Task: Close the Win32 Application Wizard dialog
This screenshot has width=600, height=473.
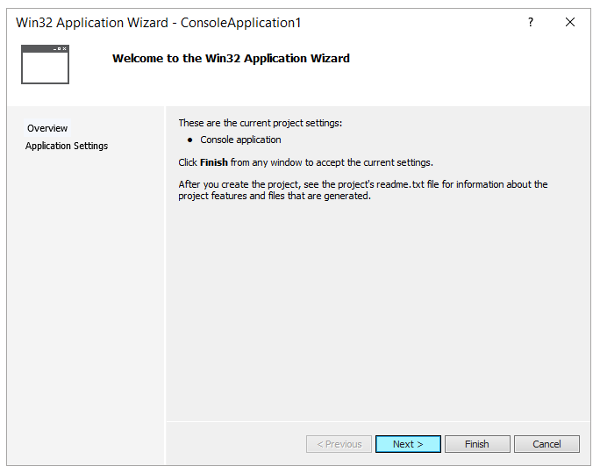Action: pos(570,22)
